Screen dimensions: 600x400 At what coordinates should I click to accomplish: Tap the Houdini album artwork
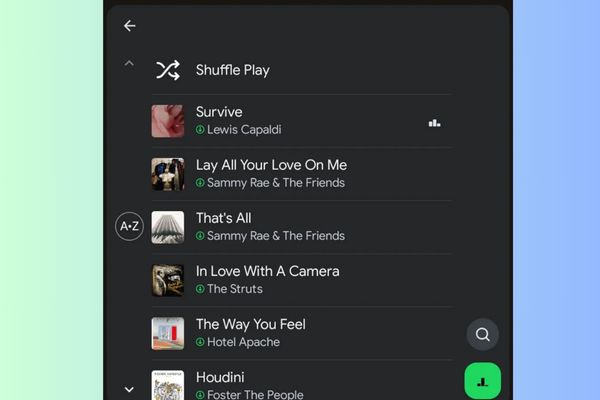tap(167, 385)
